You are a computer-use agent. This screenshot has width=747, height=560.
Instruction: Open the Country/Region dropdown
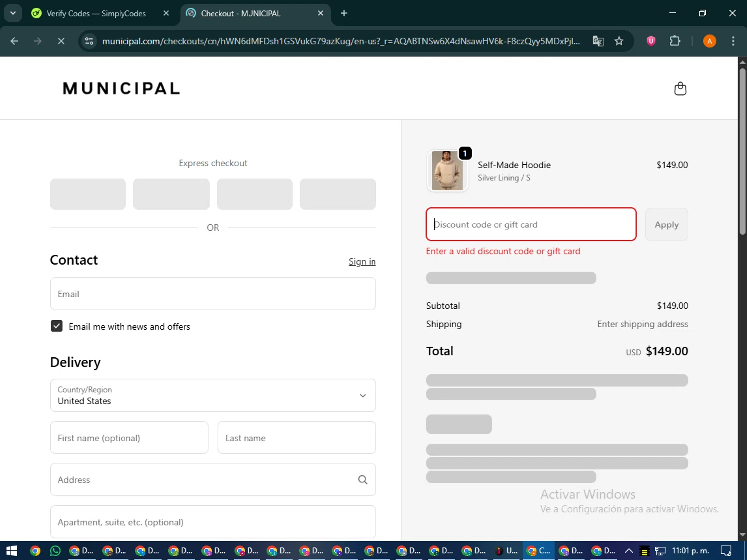coord(213,396)
